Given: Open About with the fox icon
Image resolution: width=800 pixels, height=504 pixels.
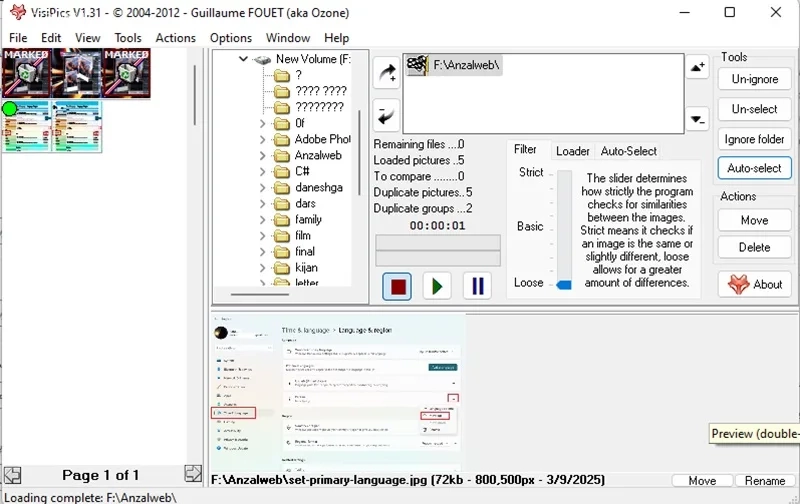Looking at the screenshot, I should point(755,284).
